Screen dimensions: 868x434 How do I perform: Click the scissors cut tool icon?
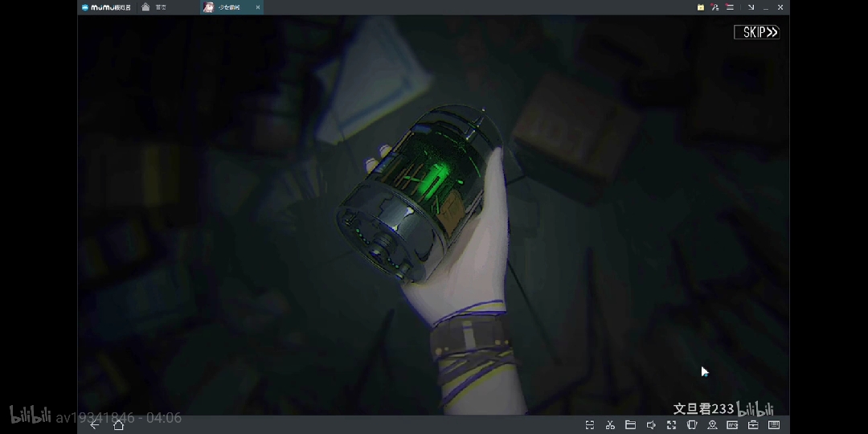[610, 424]
